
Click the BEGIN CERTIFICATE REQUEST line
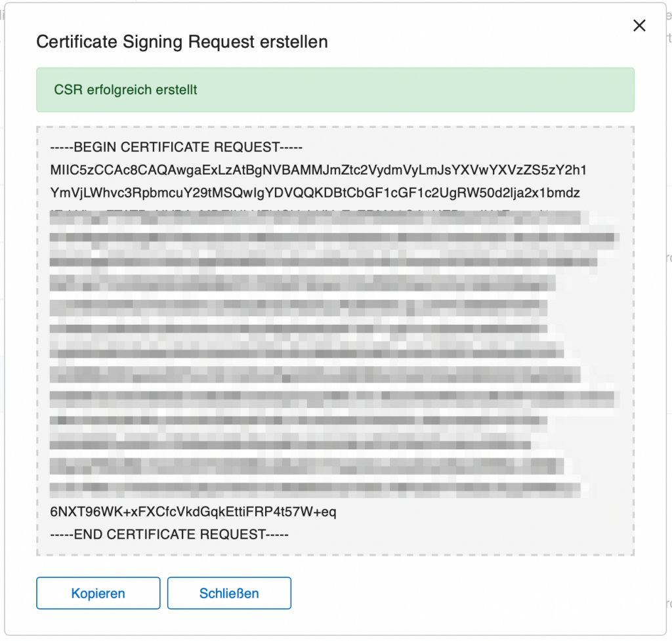pos(176,147)
